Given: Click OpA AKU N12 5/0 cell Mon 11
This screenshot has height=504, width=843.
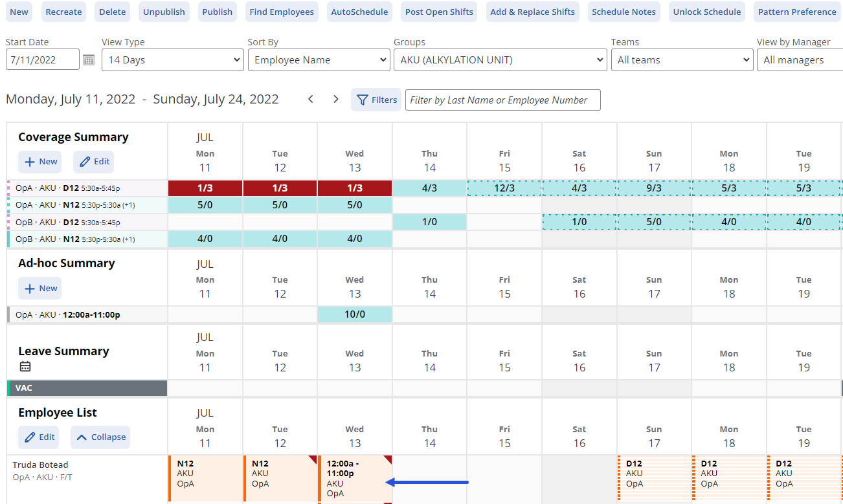Looking at the screenshot, I should 205,205.
